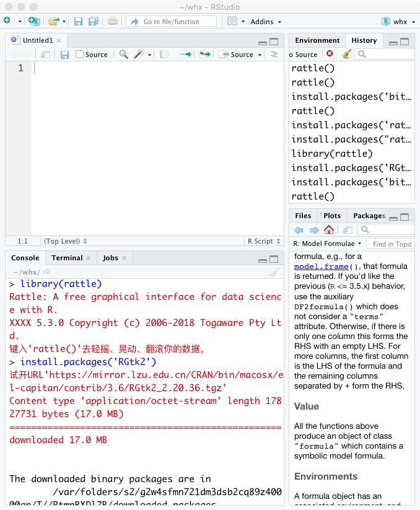Click the Open File folder icon
The height and width of the screenshot is (510, 420).
click(x=53, y=22)
